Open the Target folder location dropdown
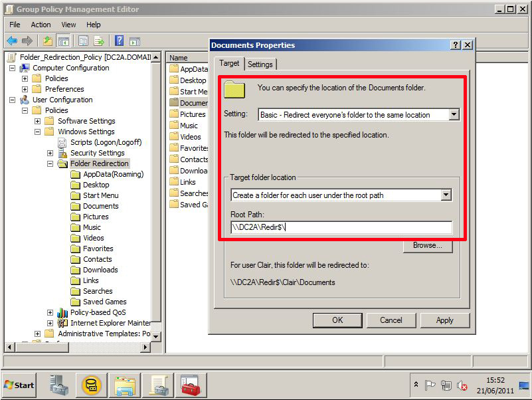532x400 pixels. (x=446, y=195)
